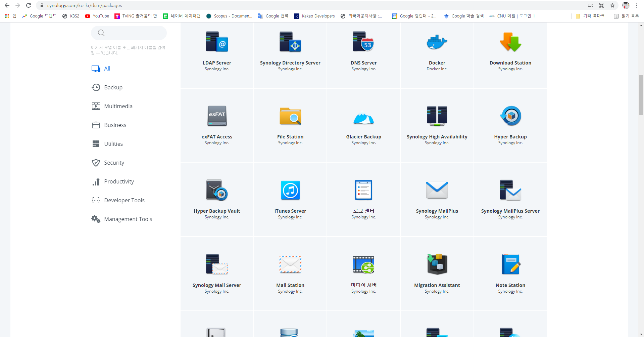Click the package search input field
This screenshot has width=644, height=337.
pyautogui.click(x=129, y=33)
